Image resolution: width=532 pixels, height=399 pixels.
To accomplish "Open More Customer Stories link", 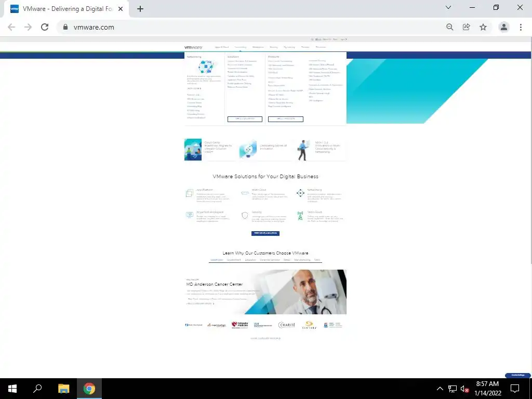I will [x=265, y=338].
